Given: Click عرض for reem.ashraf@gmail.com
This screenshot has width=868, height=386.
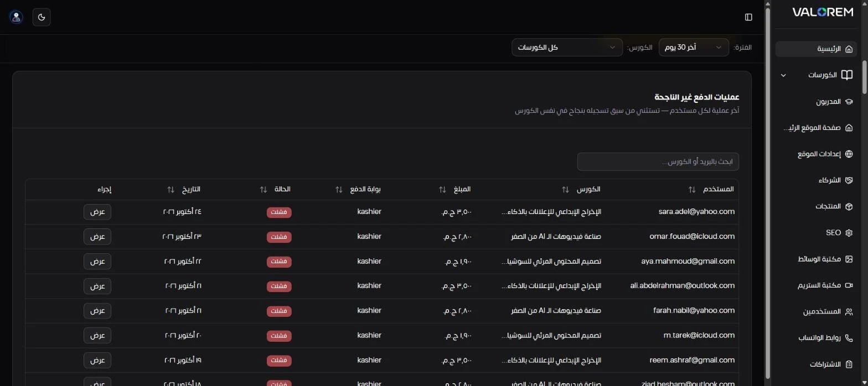Looking at the screenshot, I should [97, 361].
